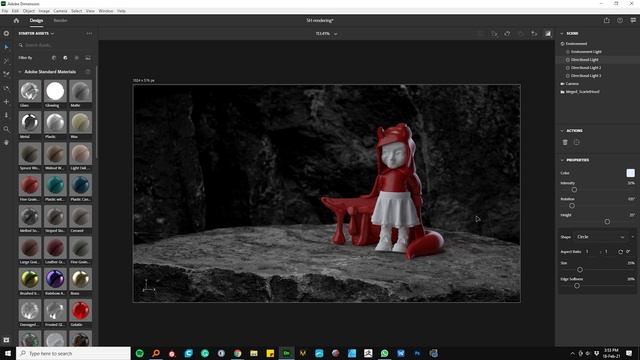This screenshot has height=360, width=640.
Task: Open File Explorer from the taskbar
Action: coord(254,353)
